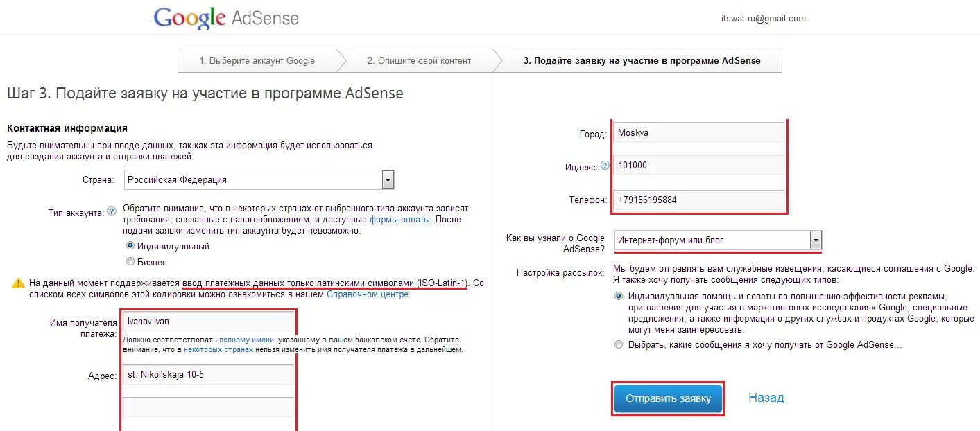Go to step 1 Выберите аккаунт Google
This screenshot has height=431, width=980.
pyautogui.click(x=257, y=61)
